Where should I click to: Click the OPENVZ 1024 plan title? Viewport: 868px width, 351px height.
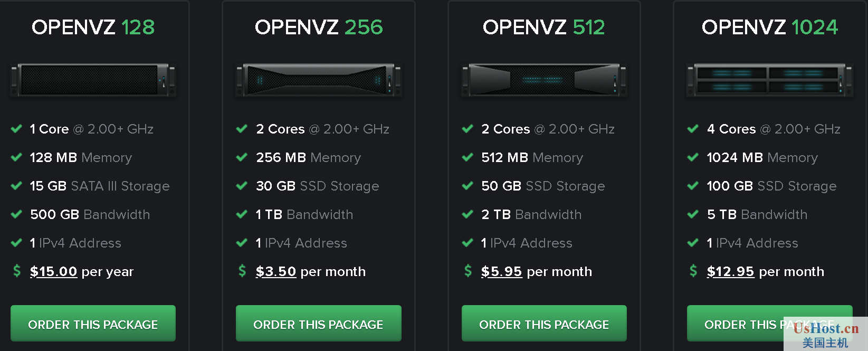(770, 27)
